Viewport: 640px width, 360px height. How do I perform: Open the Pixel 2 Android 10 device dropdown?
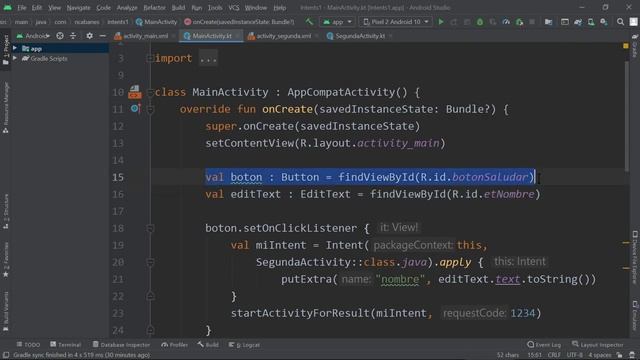pos(396,22)
